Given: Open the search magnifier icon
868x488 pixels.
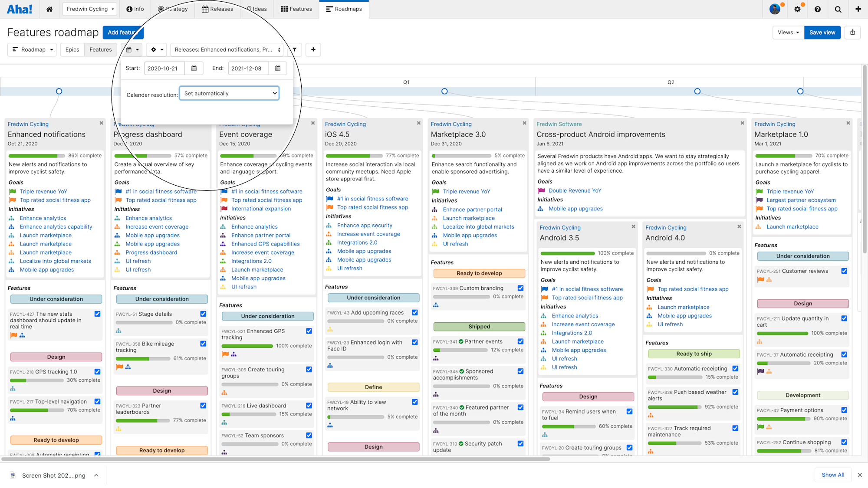Looking at the screenshot, I should coord(838,9).
